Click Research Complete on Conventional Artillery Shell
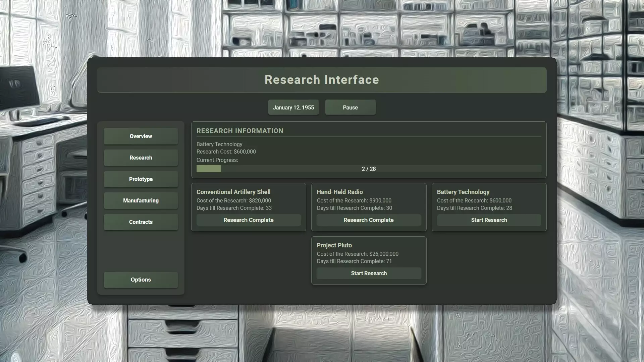Screen dimensions: 644x362 click(x=248, y=220)
